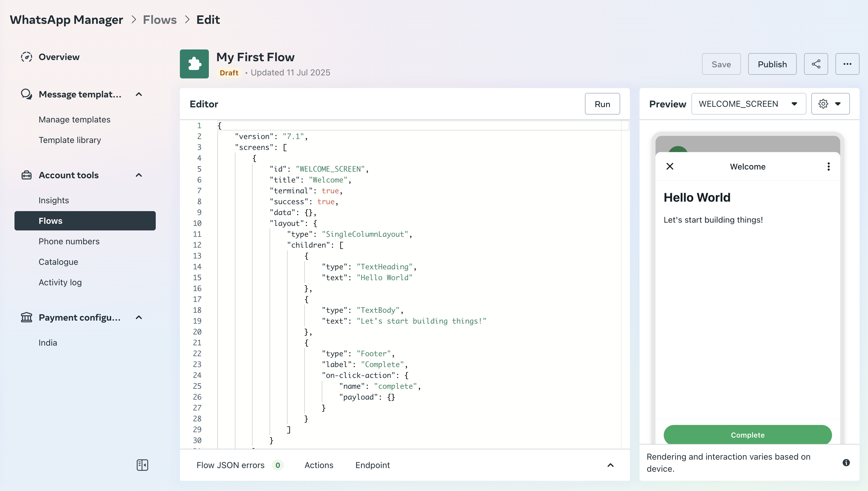Open the WELCOME_SCREEN preview dropdown
Viewport: 868px width, 491px height.
tap(748, 104)
